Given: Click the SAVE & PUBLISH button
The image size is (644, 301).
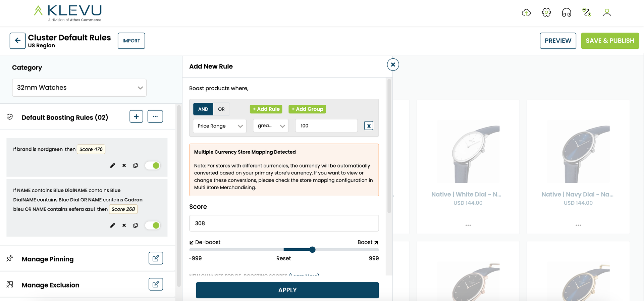Looking at the screenshot, I should pyautogui.click(x=610, y=41).
